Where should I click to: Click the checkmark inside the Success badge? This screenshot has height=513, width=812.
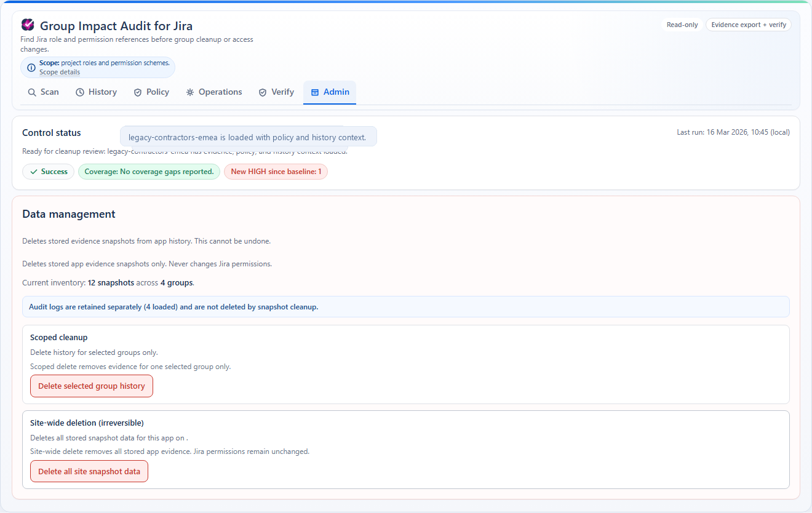tap(34, 172)
